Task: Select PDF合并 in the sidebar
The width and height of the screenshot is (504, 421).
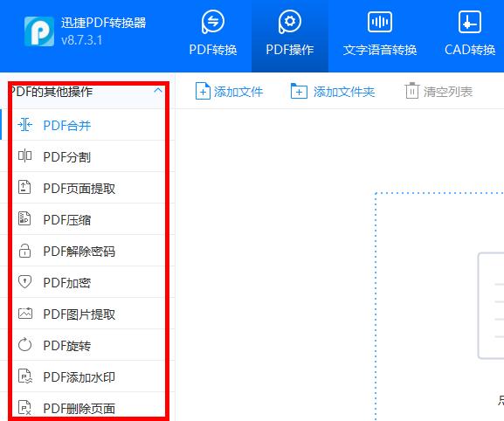Action: coord(67,125)
